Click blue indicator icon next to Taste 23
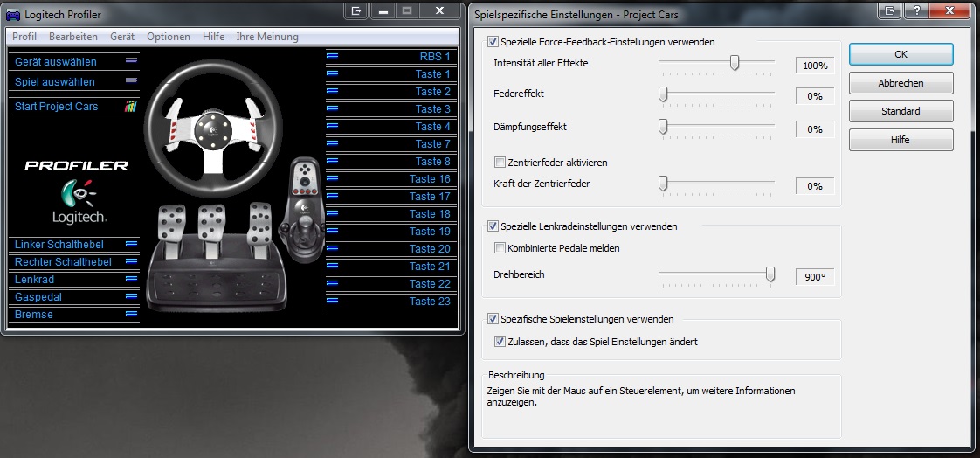This screenshot has height=458, width=980. pos(333,301)
